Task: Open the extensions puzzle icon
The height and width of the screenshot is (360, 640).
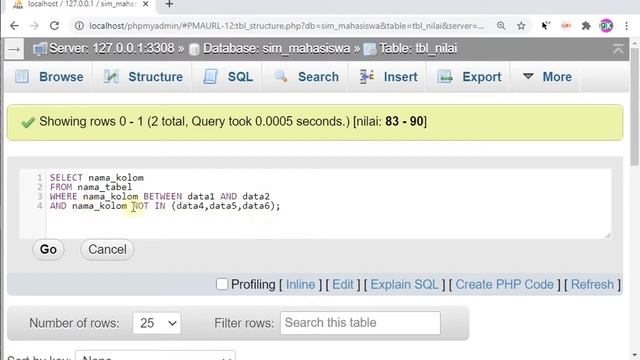Action: 586,26
